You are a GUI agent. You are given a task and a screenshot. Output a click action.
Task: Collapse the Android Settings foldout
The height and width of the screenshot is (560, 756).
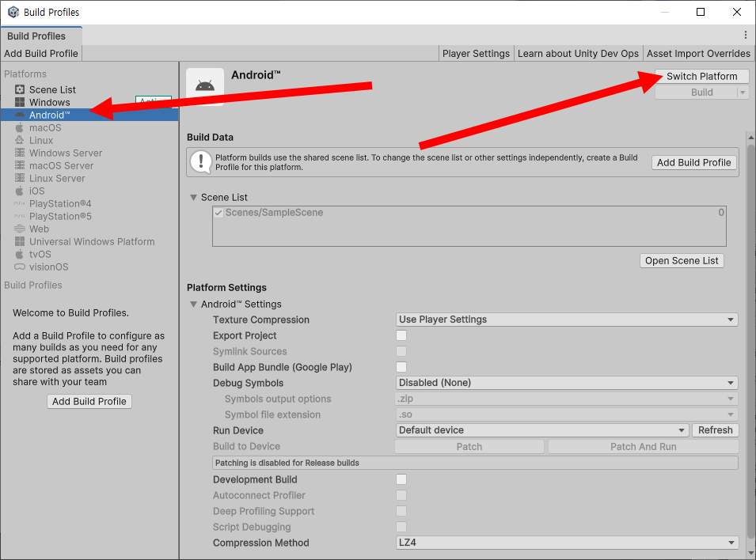pos(193,304)
